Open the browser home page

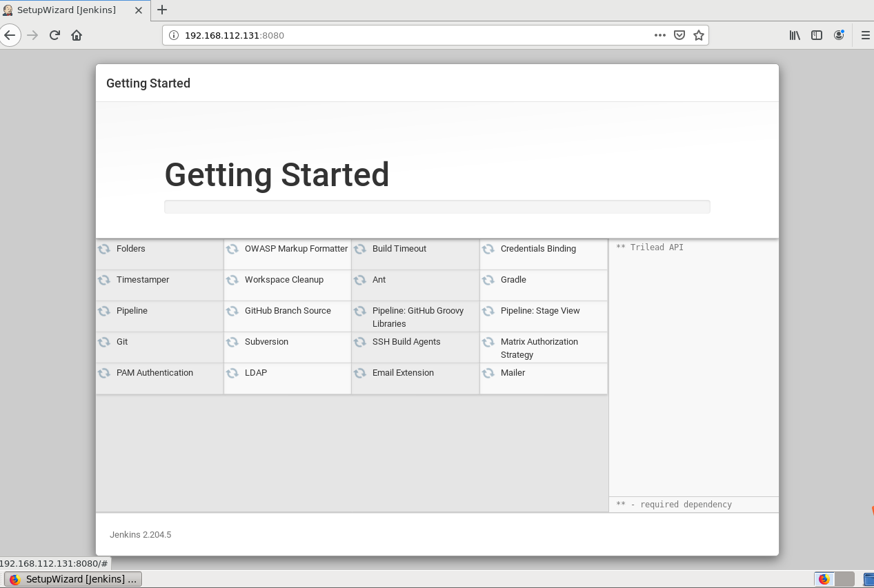77,35
